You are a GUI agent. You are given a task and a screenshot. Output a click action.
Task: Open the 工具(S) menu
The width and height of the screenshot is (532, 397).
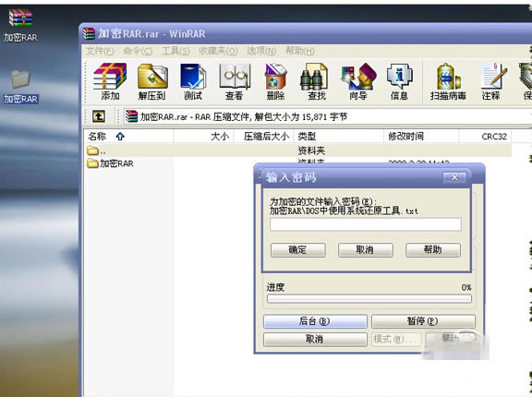point(175,51)
